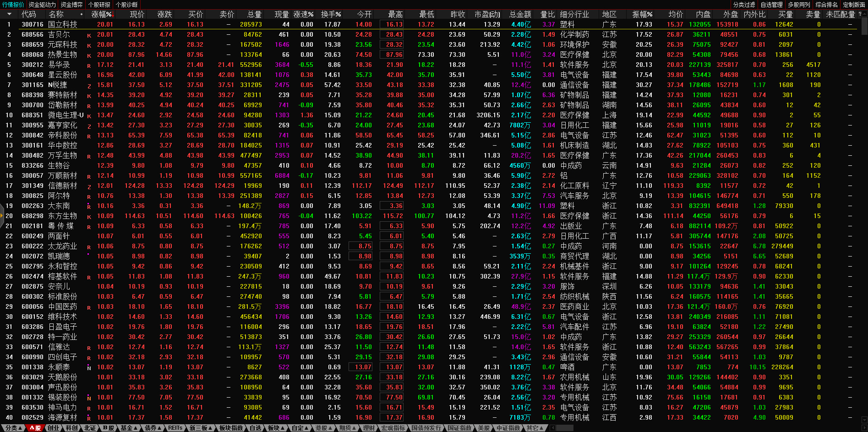Click the dot icon in 名称 column header
This screenshot has width=868, height=432.
click(82, 14)
